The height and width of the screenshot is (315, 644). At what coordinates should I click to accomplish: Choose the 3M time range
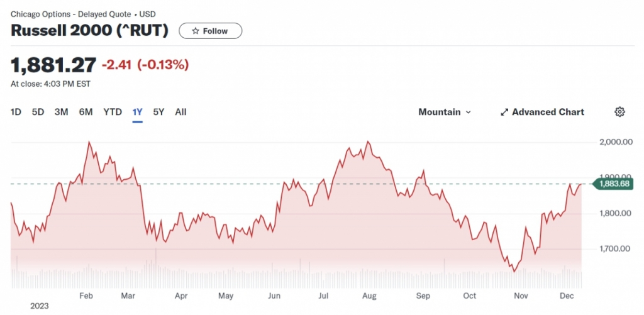[61, 112]
